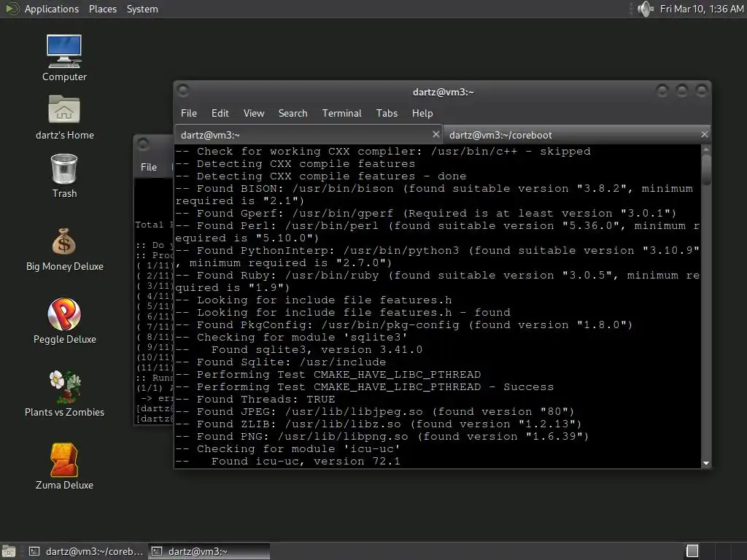The height and width of the screenshot is (560, 747).
Task: Click text 'Found sqlite3, version 3.41.0'
Action: point(317,349)
